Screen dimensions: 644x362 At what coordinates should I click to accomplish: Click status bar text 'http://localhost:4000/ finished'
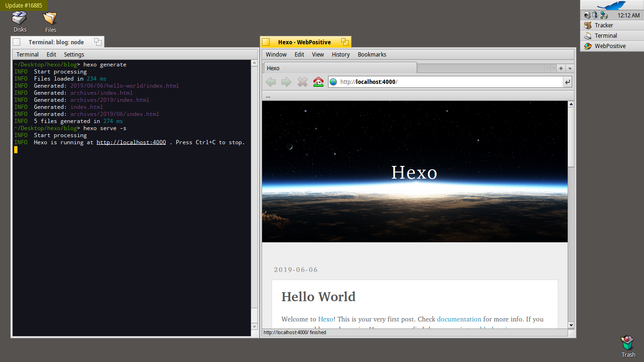pos(295,332)
